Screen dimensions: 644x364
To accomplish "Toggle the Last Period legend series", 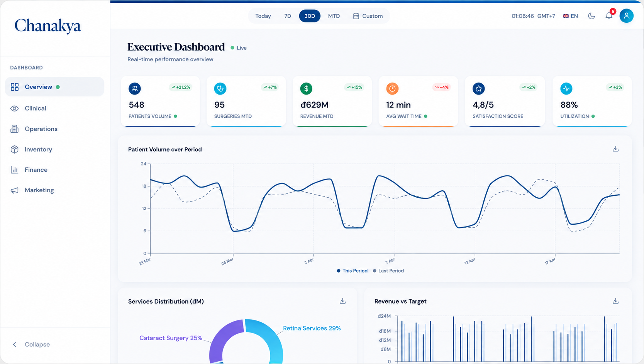I will [x=388, y=271].
